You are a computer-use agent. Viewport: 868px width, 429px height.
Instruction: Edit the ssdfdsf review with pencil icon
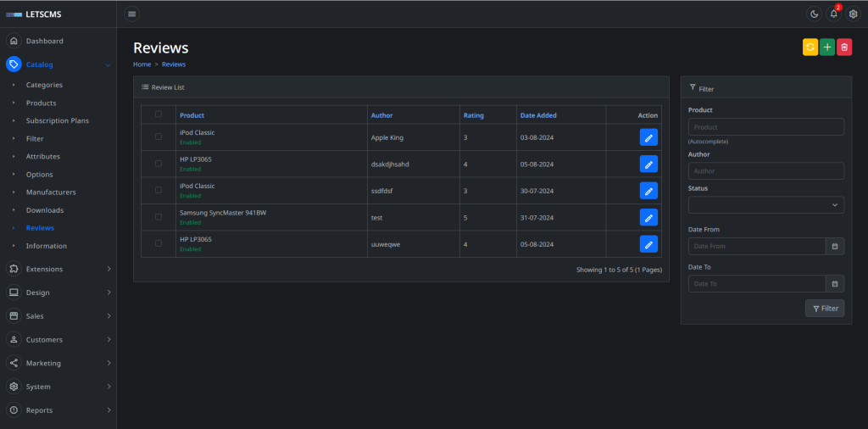click(x=648, y=191)
